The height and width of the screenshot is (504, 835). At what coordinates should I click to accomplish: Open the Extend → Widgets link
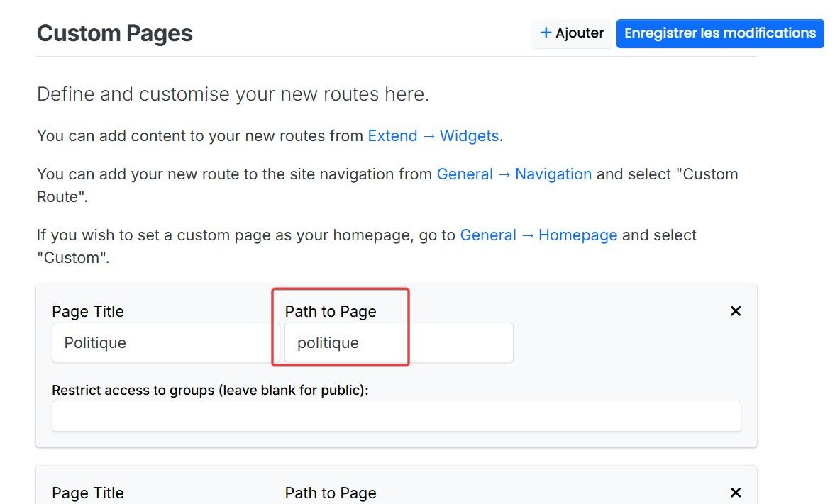433,136
